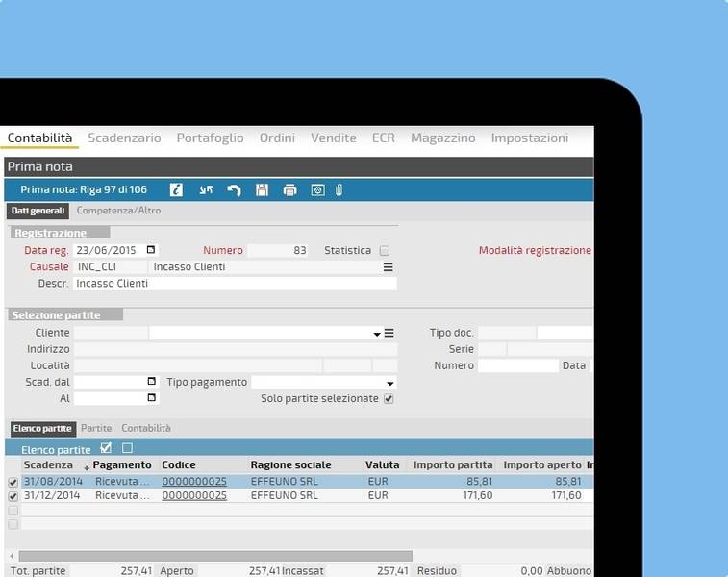Click the print icon in the toolbar
The height and width of the screenshot is (577, 728).
289,190
